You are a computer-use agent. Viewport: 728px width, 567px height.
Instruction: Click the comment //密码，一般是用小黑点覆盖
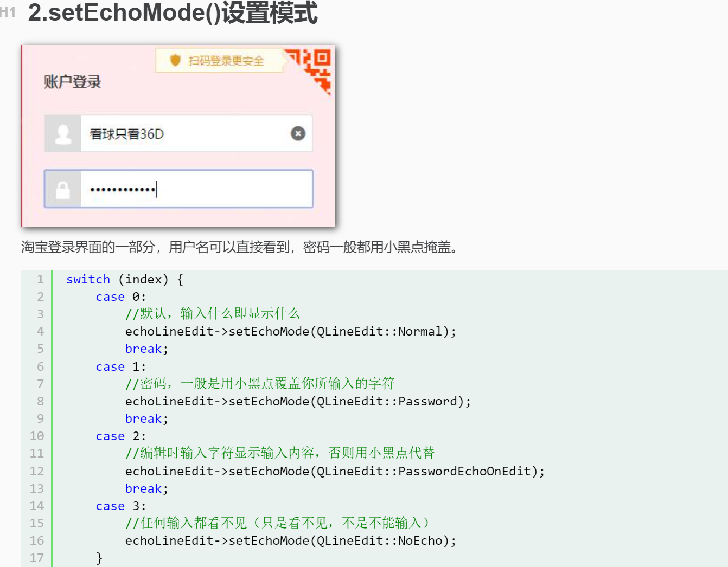tap(260, 384)
